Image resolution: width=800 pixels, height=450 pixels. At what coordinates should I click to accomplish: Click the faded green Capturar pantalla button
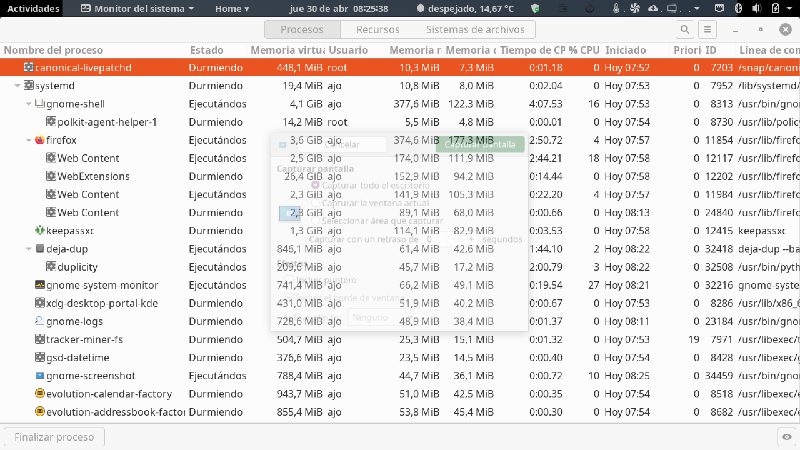pyautogui.click(x=480, y=144)
